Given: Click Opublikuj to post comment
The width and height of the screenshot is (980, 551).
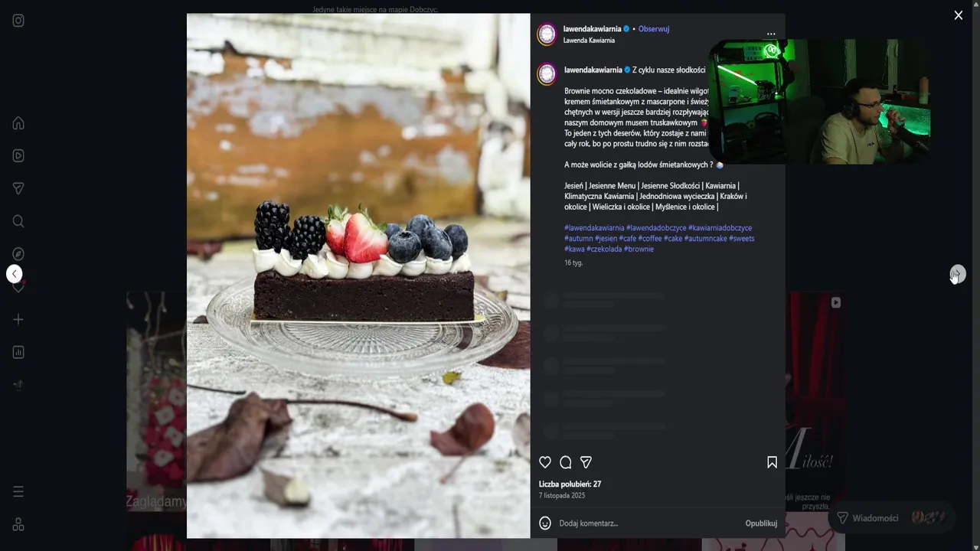Looking at the screenshot, I should click(761, 523).
